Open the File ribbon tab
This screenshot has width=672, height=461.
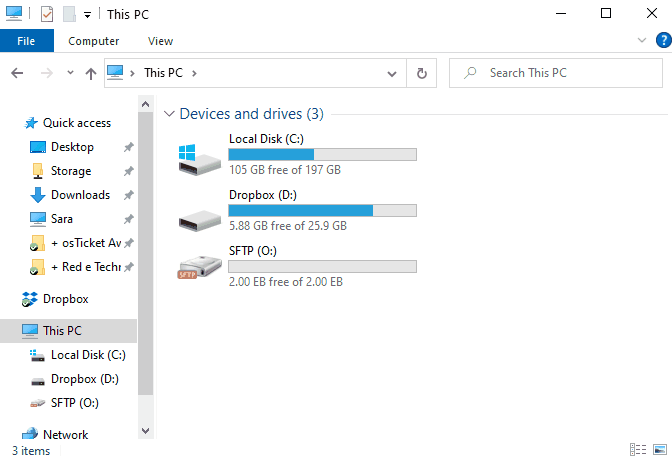27,41
